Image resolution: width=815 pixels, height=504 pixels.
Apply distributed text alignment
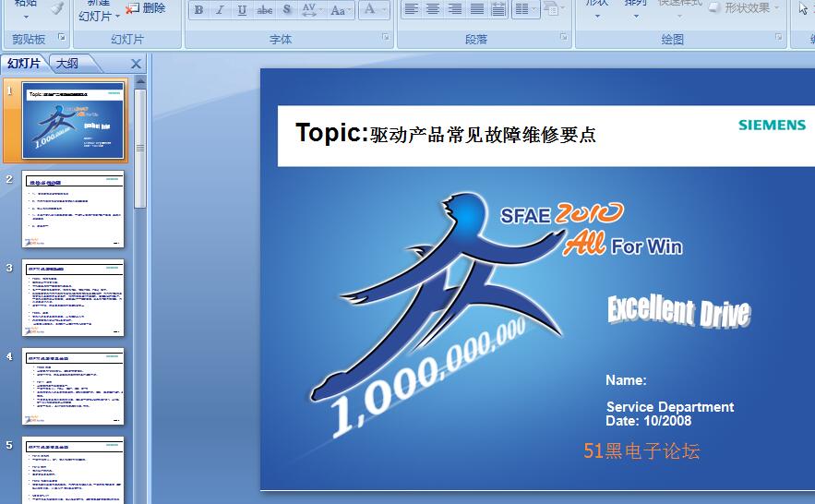pos(498,9)
